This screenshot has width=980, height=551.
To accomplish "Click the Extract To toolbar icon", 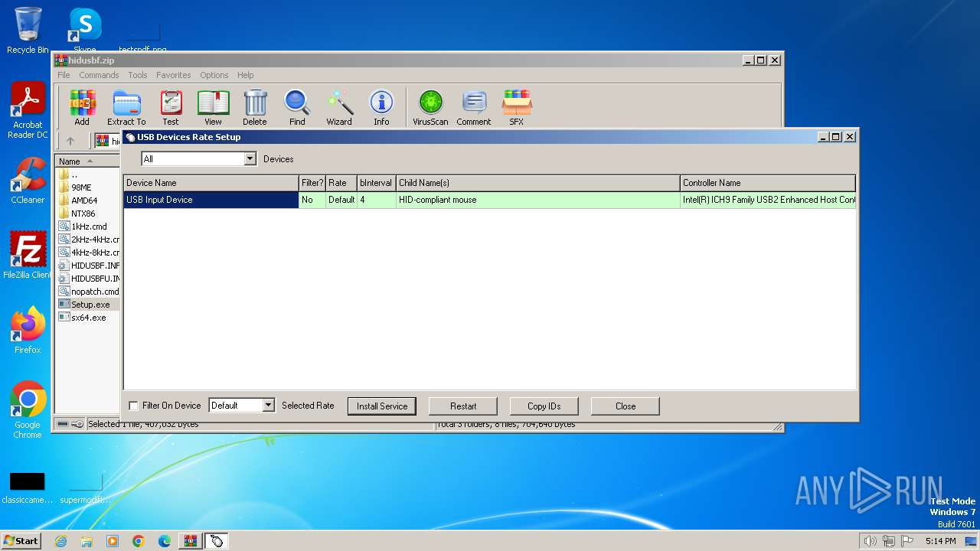I will tap(126, 107).
